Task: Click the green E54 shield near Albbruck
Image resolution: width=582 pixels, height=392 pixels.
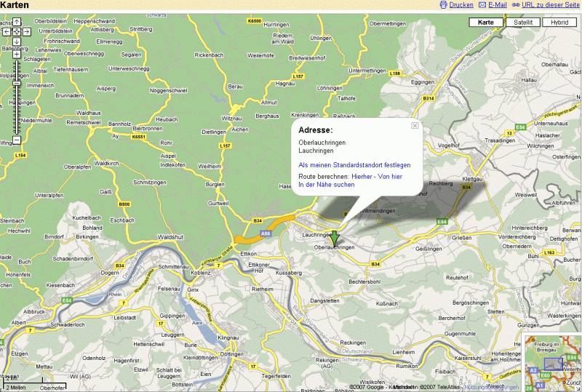Action: coord(67,300)
